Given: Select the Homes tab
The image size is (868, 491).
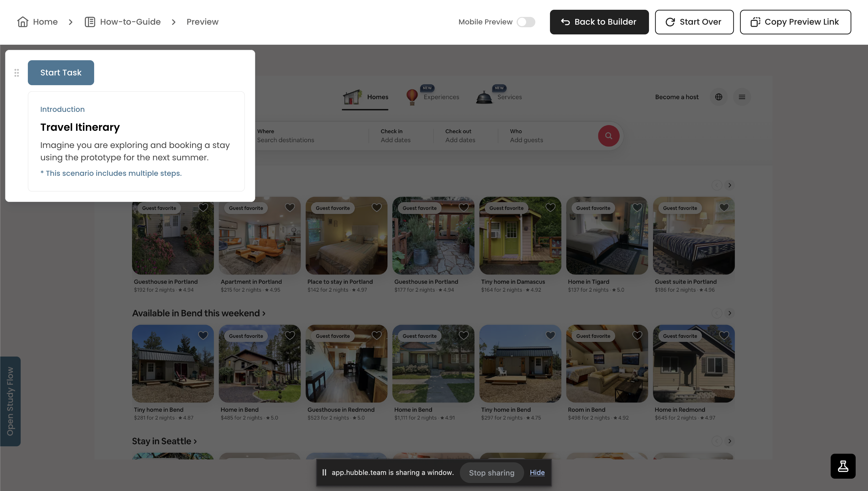Looking at the screenshot, I should click(x=365, y=97).
